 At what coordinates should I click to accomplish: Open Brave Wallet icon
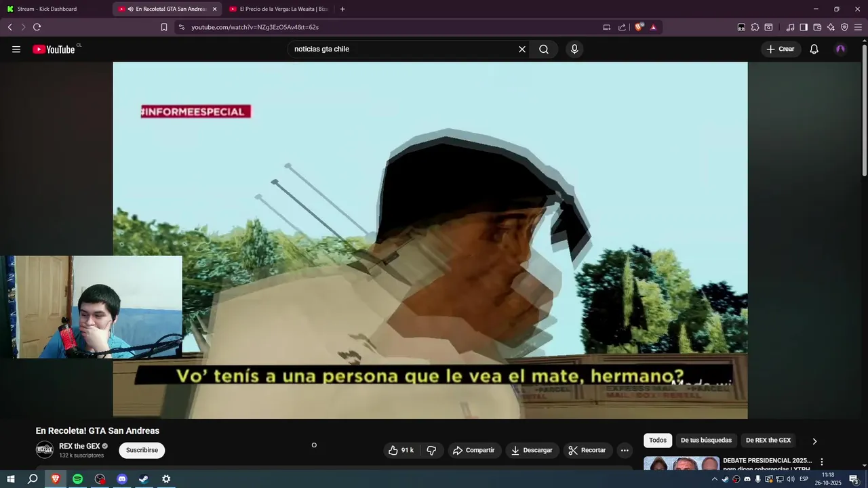coord(817,27)
